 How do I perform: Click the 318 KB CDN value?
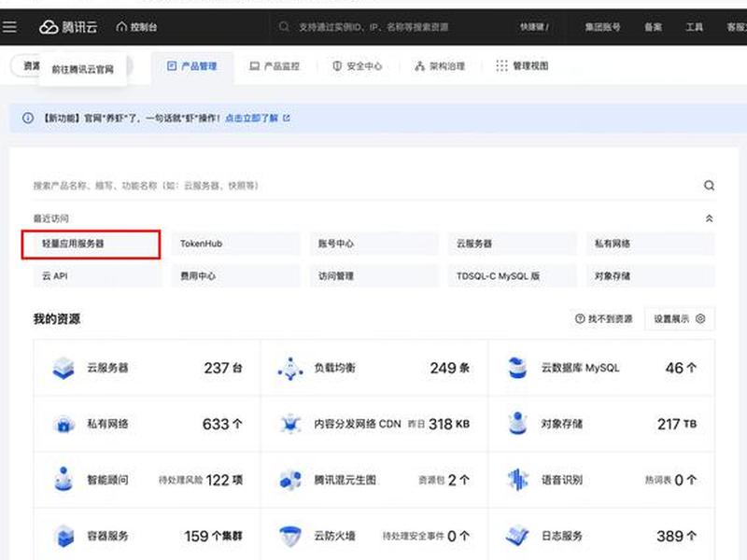pyautogui.click(x=449, y=424)
